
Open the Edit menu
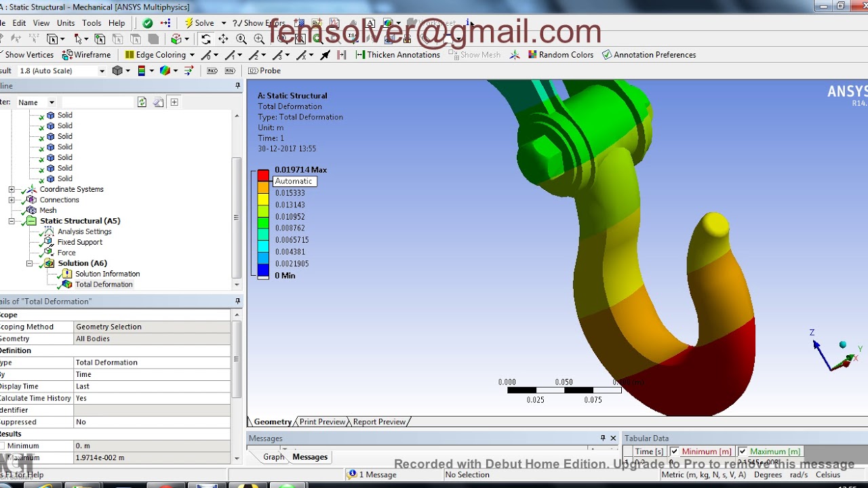19,23
